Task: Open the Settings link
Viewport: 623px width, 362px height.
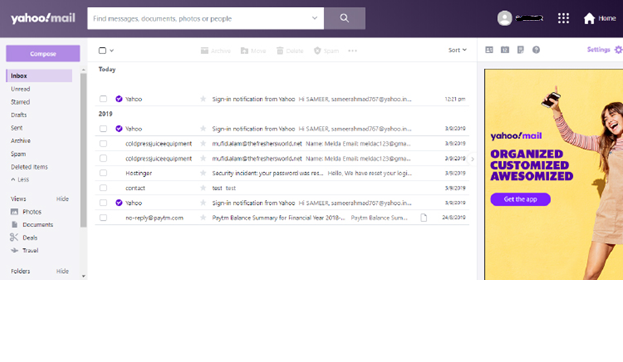Action: [x=598, y=50]
